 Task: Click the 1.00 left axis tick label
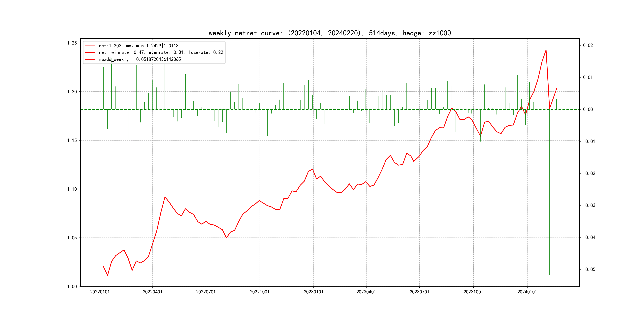click(x=72, y=286)
